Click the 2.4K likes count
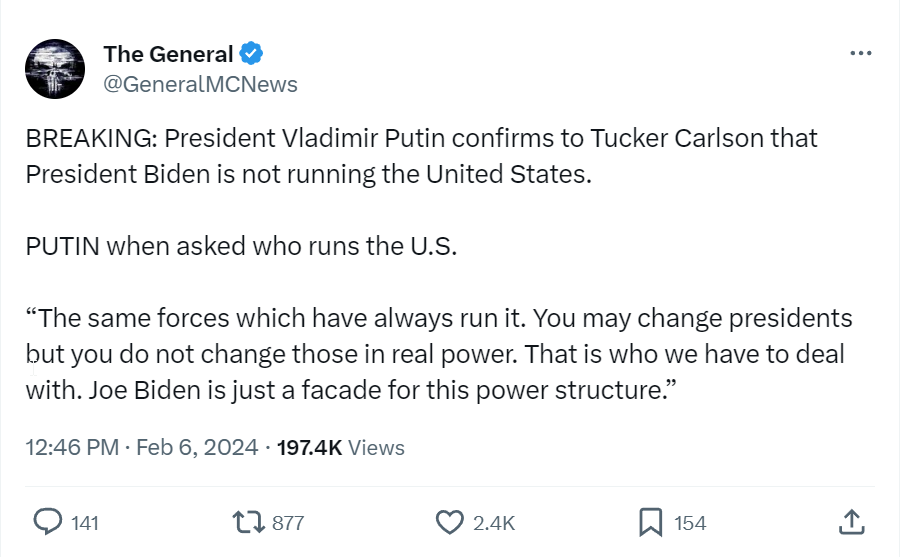 [494, 522]
